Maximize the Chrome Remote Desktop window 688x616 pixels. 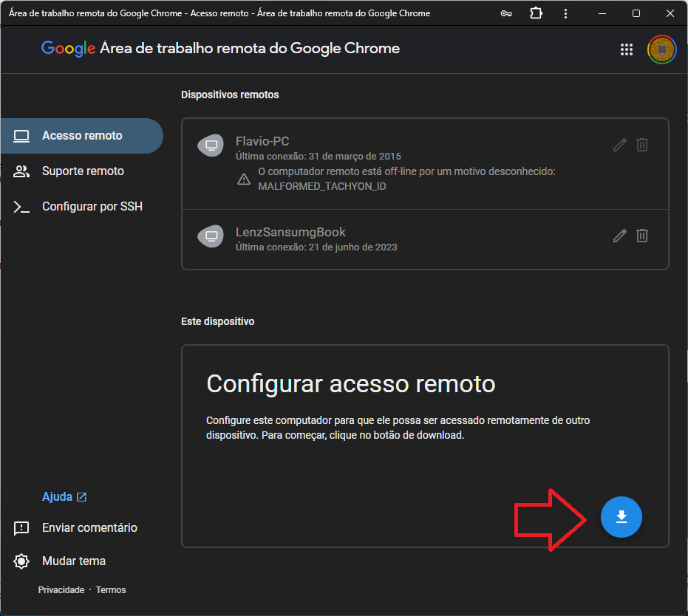pos(636,13)
